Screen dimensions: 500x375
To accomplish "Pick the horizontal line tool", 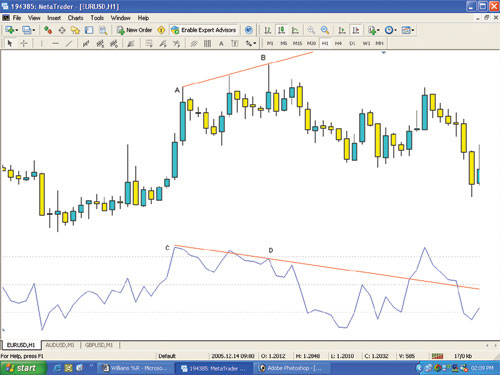I will point(55,43).
